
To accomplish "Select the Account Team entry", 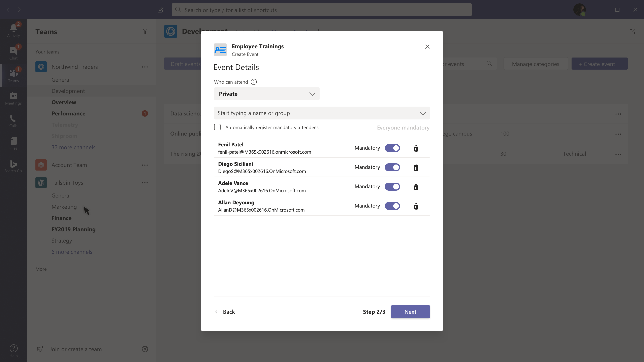I will tap(69, 165).
